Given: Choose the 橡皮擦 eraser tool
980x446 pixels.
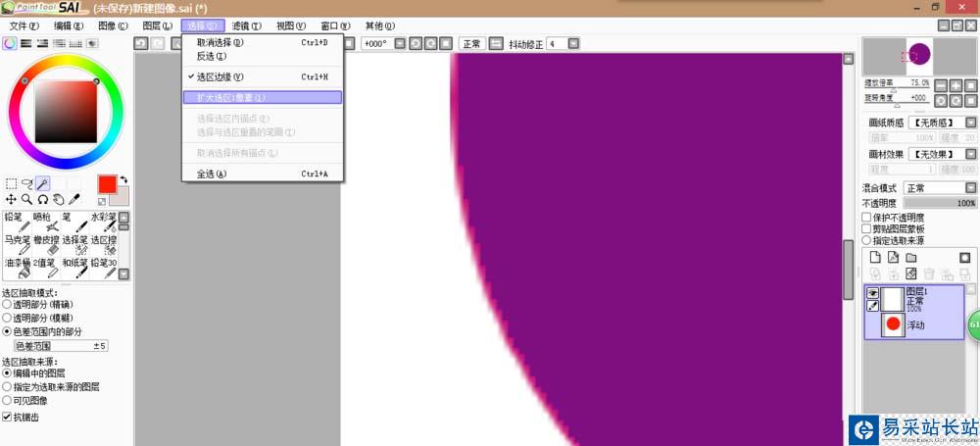Looking at the screenshot, I should (46, 245).
